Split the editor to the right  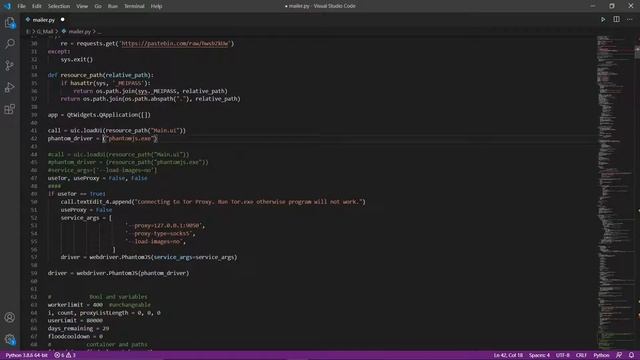[x=616, y=19]
